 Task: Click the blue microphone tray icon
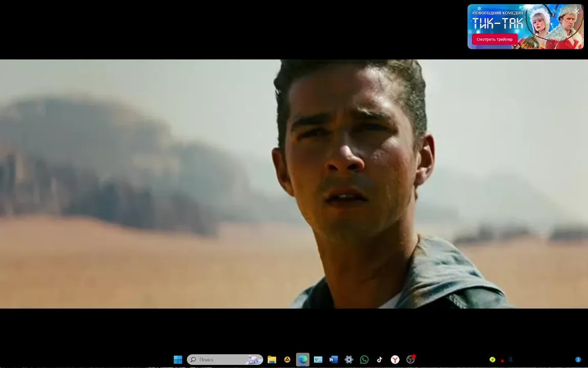coord(510,360)
